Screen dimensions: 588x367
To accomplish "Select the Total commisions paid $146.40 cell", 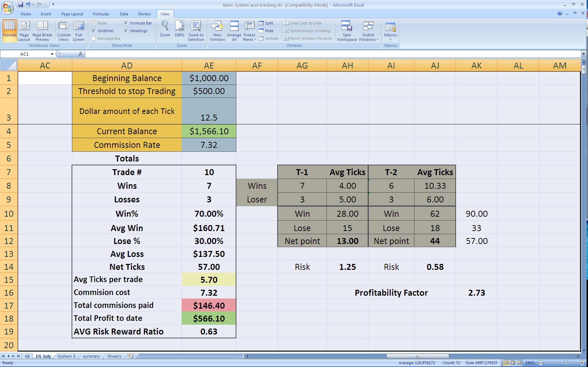I will coord(209,305).
